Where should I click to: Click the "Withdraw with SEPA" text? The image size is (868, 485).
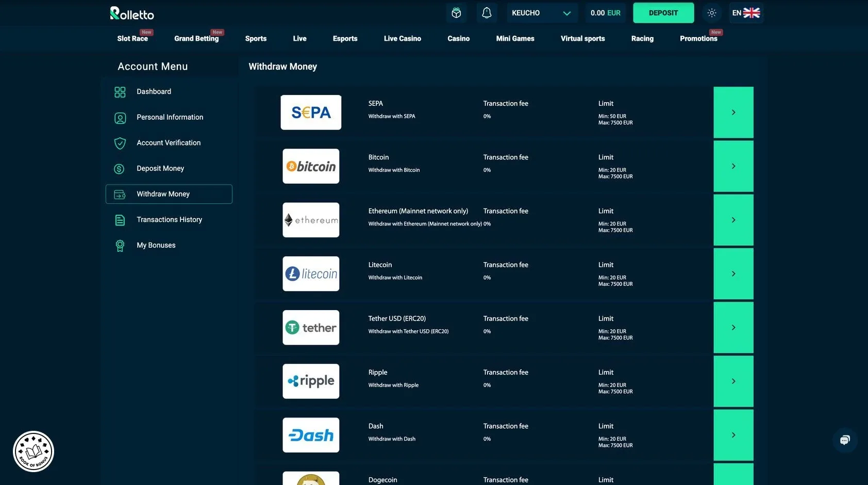coord(392,117)
